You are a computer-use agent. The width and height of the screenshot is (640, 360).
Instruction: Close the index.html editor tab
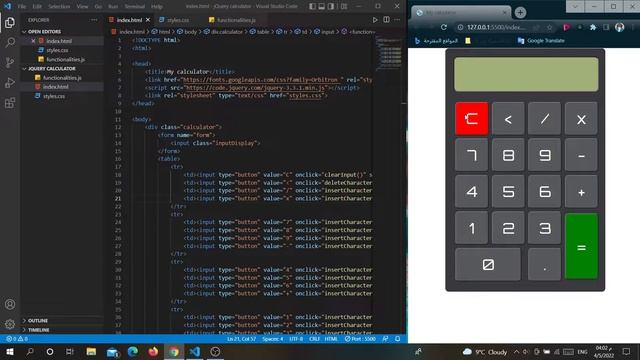click(148, 20)
